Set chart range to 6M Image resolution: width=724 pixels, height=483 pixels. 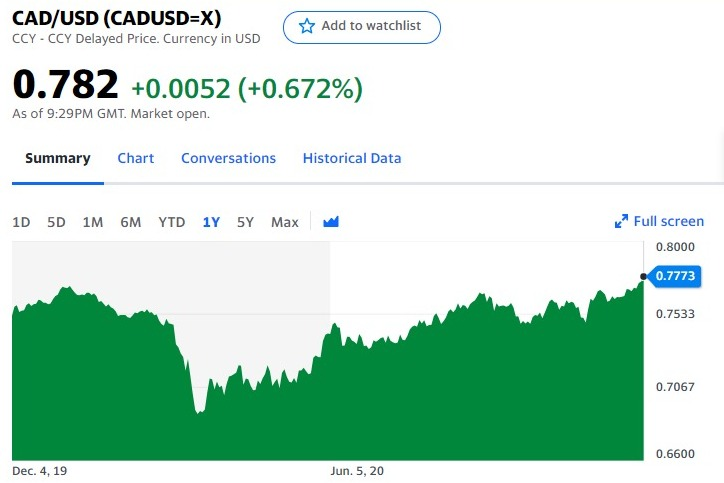click(x=131, y=222)
